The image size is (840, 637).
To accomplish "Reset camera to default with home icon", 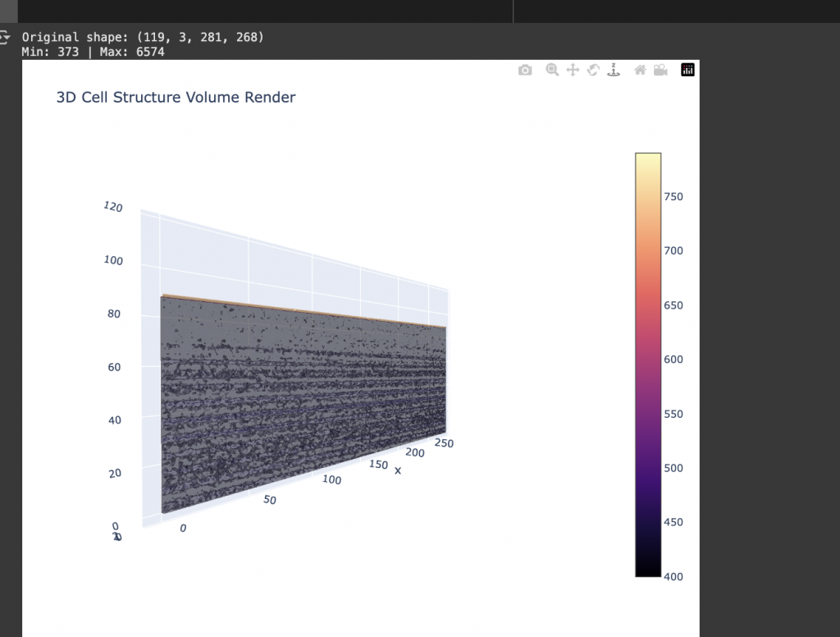I will [x=640, y=70].
